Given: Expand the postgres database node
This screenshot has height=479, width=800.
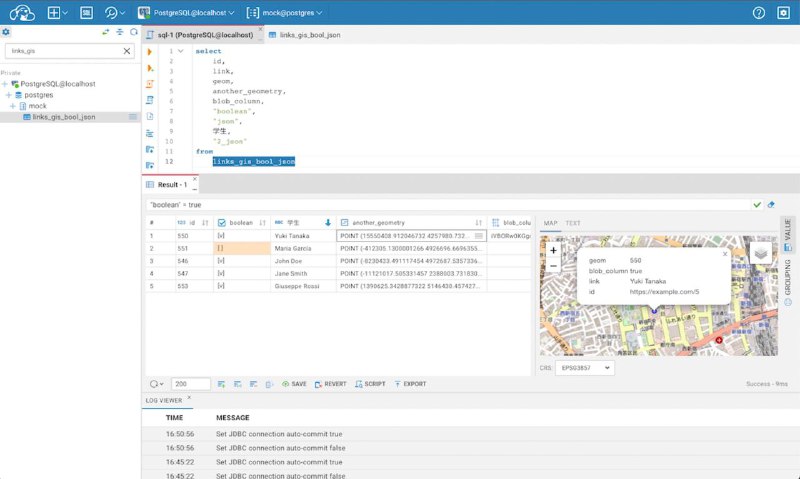Looking at the screenshot, I should (9, 95).
